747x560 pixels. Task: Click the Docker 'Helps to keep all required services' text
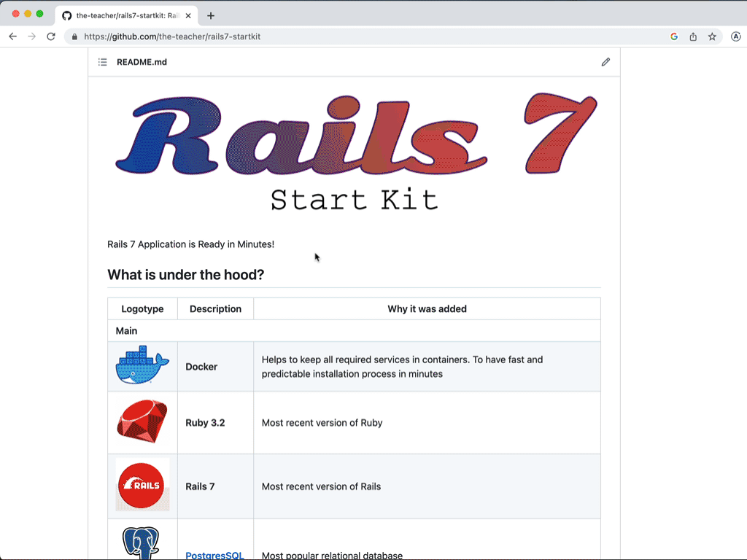pos(402,367)
